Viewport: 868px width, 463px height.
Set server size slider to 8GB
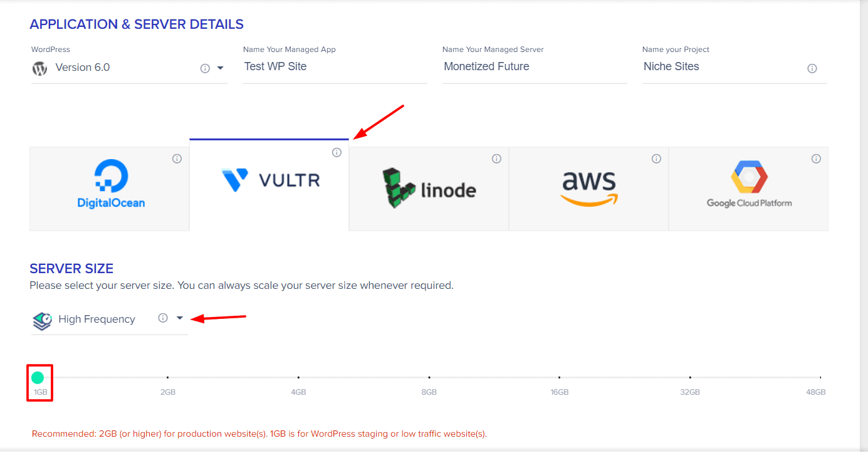[429, 377]
